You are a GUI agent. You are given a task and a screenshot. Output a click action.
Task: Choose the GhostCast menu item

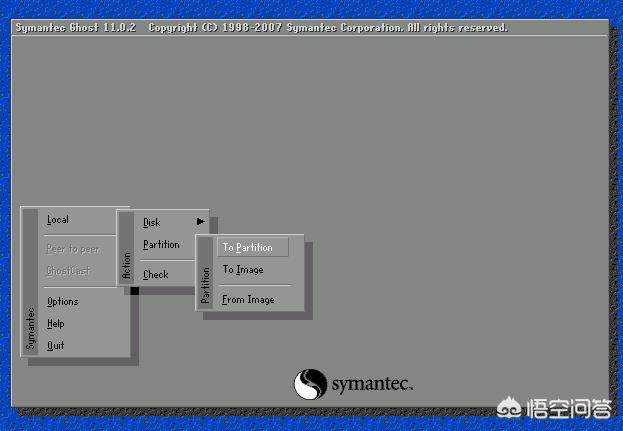tap(68, 271)
